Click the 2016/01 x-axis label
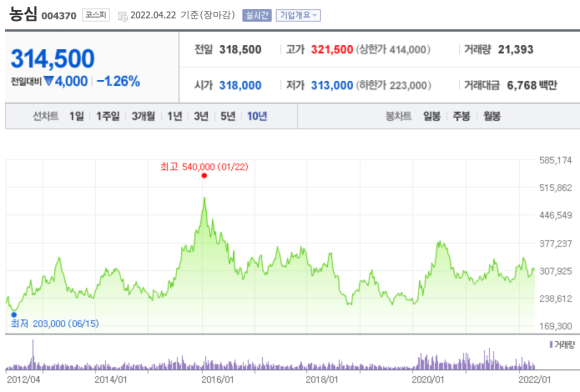Screen dimensions: 580x392 pos(218,380)
